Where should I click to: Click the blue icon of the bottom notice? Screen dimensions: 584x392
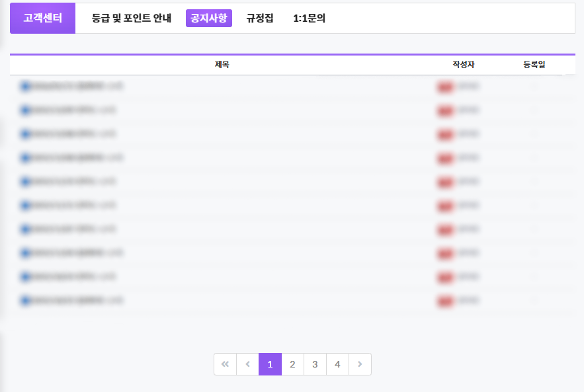25,301
